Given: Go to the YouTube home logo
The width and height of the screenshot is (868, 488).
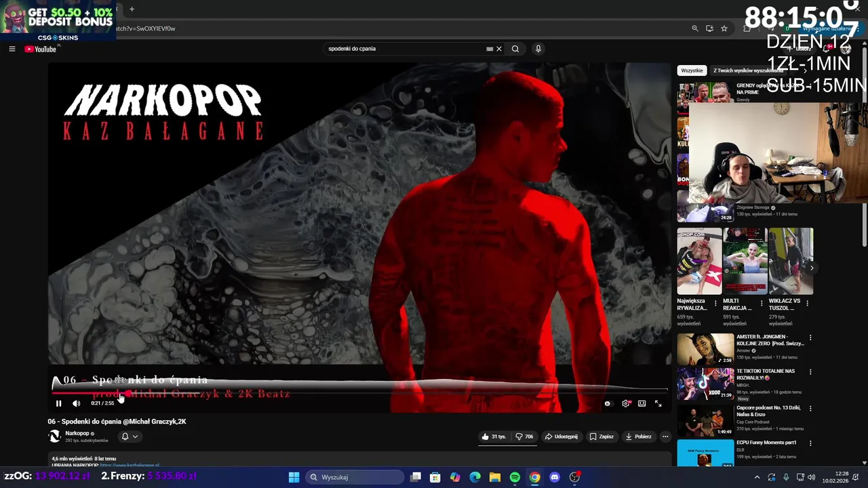Looking at the screenshot, I should (41, 49).
